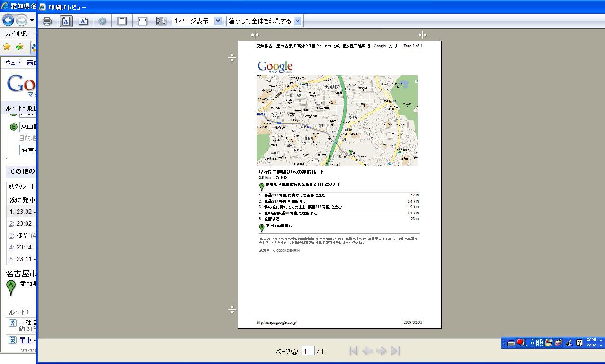The image size is (605, 364).
Task: Click IME red ball icon
Action: point(520,343)
